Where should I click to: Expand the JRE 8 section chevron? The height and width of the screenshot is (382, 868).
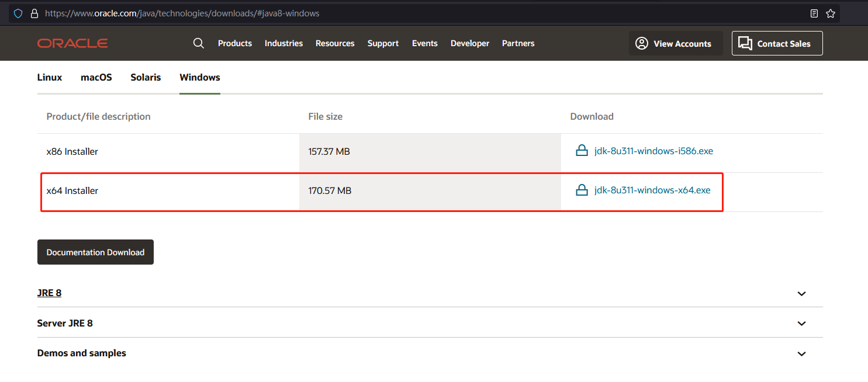[801, 293]
